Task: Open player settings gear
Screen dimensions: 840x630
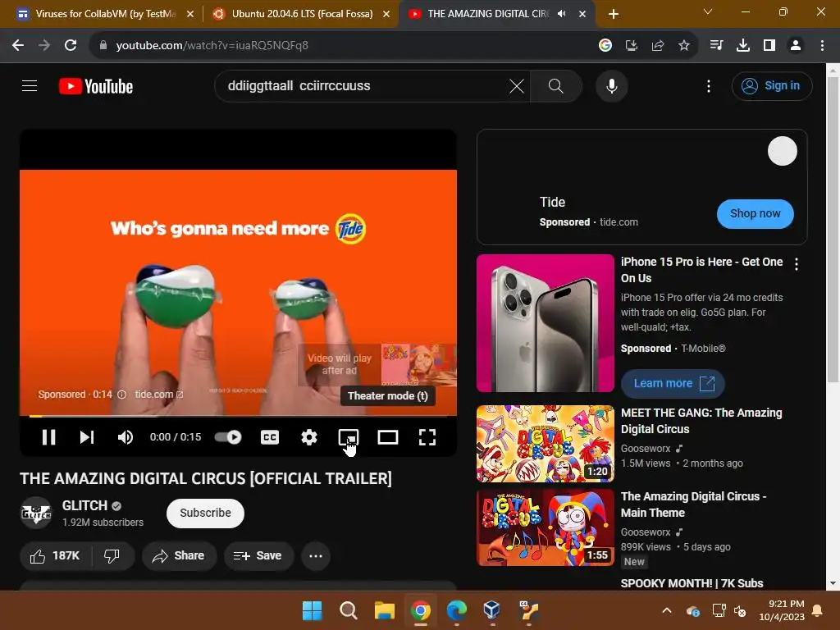Action: (308, 437)
